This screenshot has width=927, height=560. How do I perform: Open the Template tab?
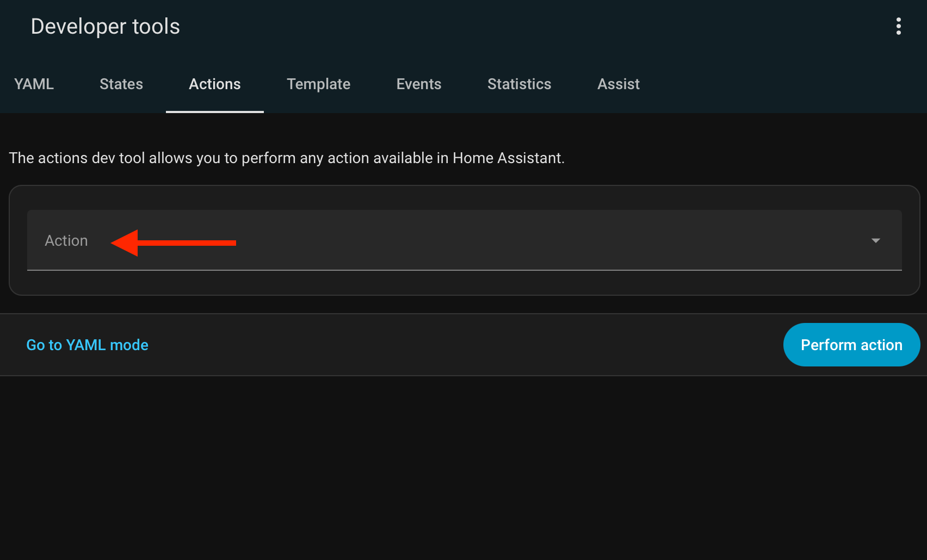319,84
